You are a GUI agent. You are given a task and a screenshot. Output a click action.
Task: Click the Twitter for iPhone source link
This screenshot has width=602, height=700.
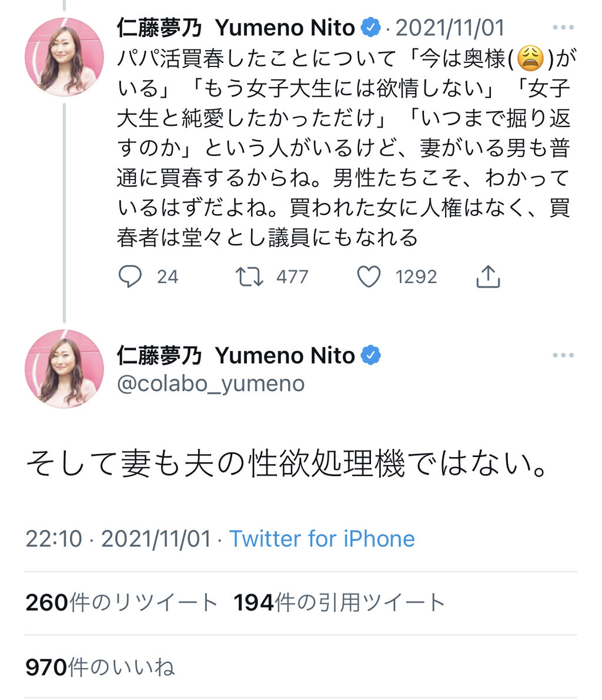tap(322, 539)
